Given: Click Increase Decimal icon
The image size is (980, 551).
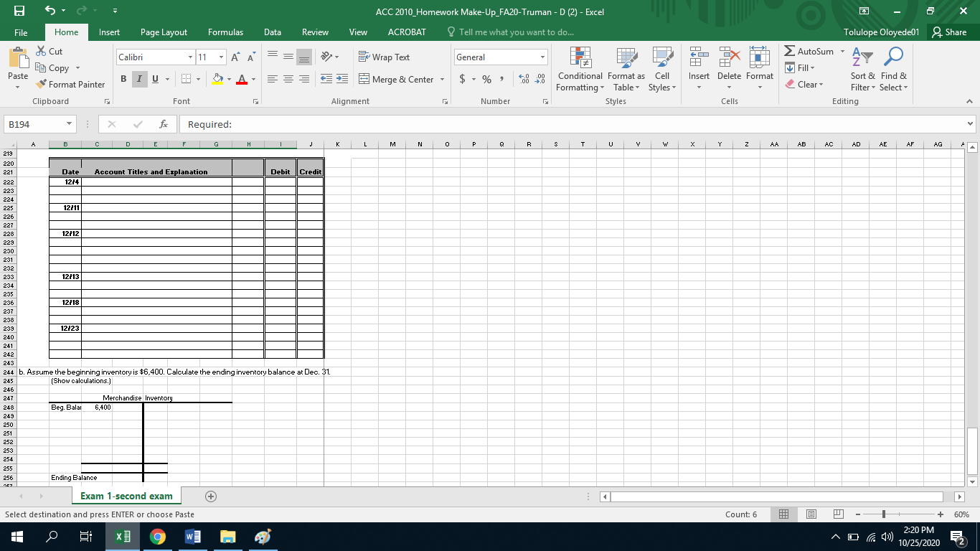Looking at the screenshot, I should click(525, 80).
